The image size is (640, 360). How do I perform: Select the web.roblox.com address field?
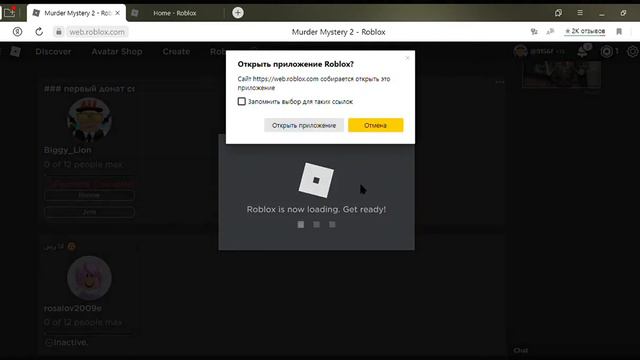pyautogui.click(x=97, y=32)
